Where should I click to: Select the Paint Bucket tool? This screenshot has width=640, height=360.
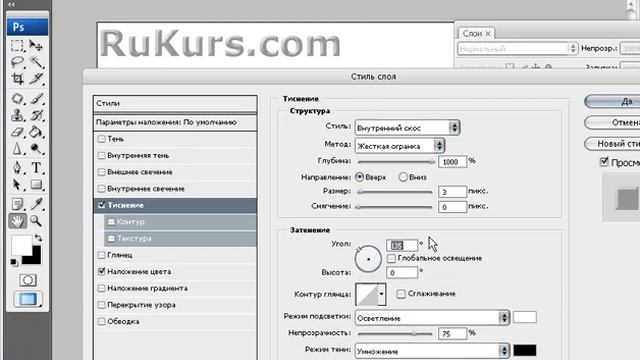36,132
